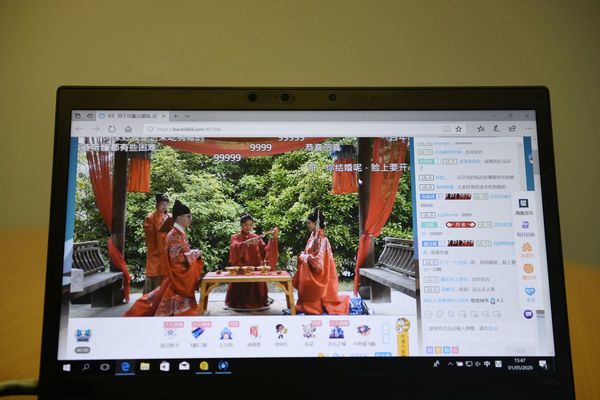
Task: Click the taskbar clock showing 15:47
Action: 520,364
